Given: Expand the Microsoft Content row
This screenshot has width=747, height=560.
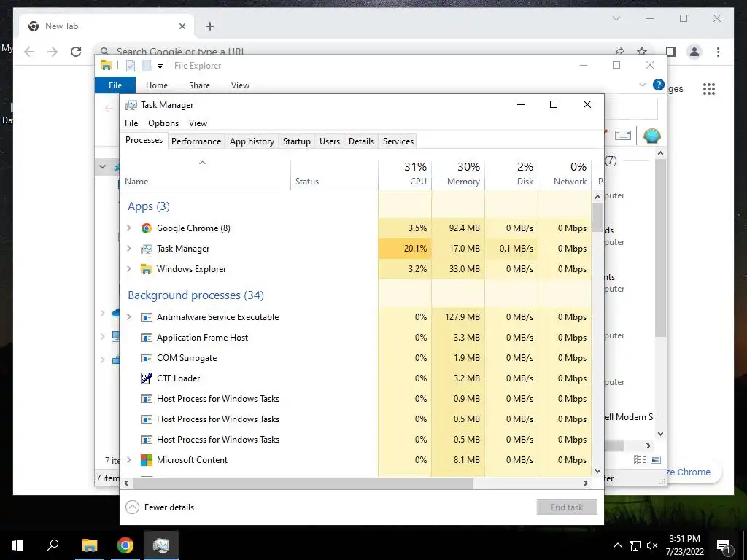Looking at the screenshot, I should point(128,460).
